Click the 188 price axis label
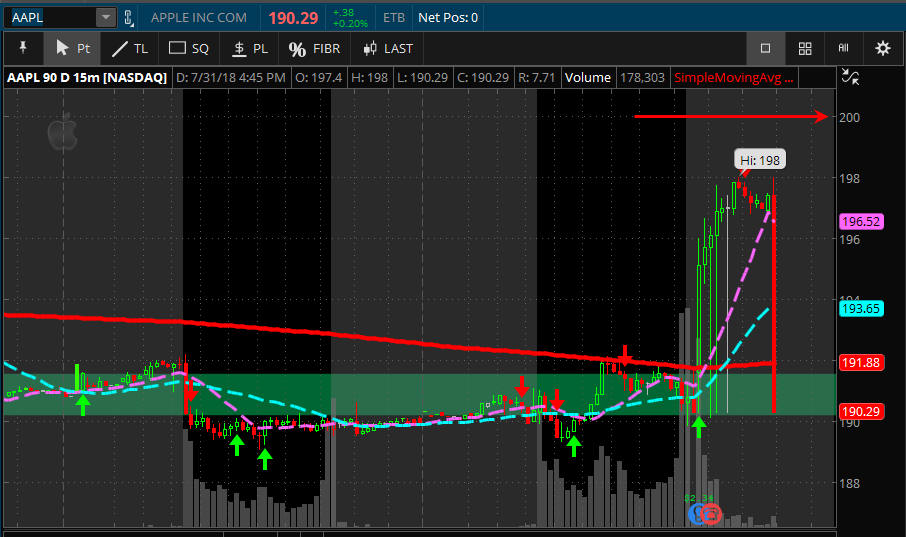Screen dimensions: 906x537 pyautogui.click(x=849, y=483)
